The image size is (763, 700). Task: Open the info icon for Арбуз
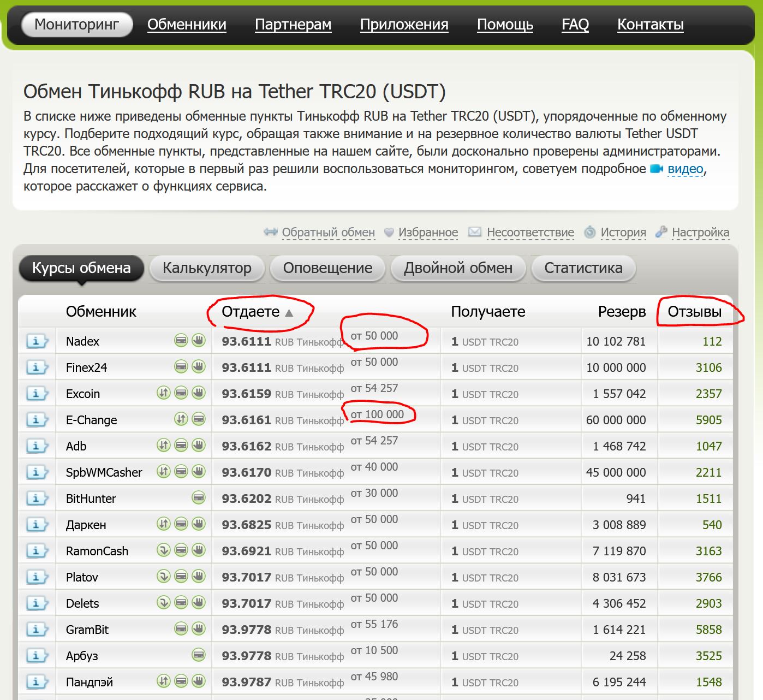click(37, 656)
